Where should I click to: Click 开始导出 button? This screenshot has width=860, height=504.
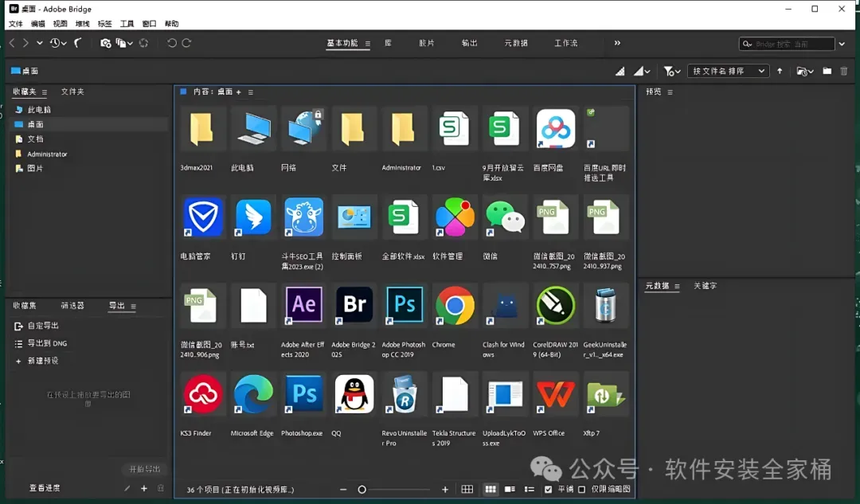click(144, 469)
